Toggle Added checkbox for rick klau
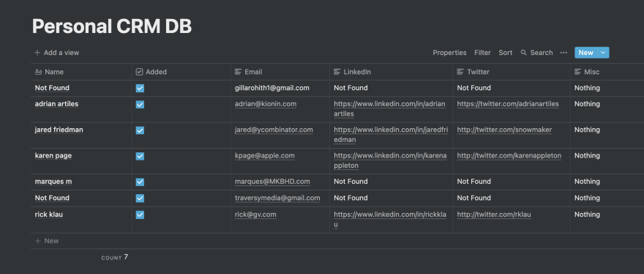Image resolution: width=644 pixels, height=274 pixels. click(140, 215)
